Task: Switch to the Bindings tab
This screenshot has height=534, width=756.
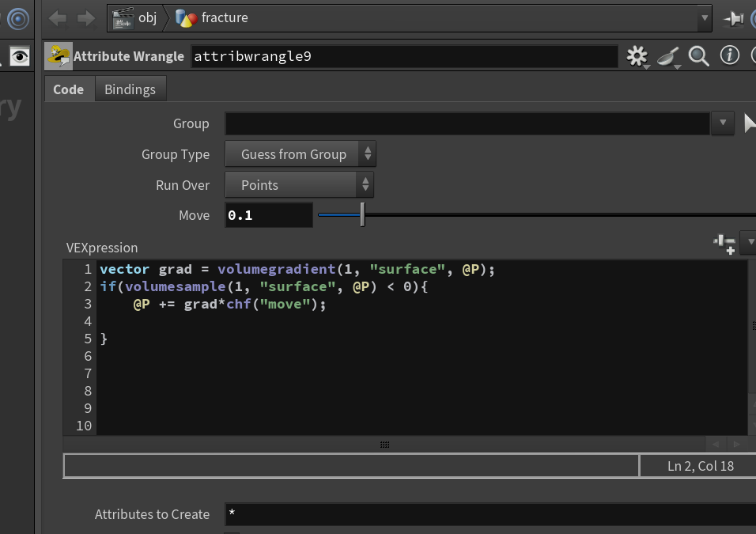Action: tap(130, 89)
